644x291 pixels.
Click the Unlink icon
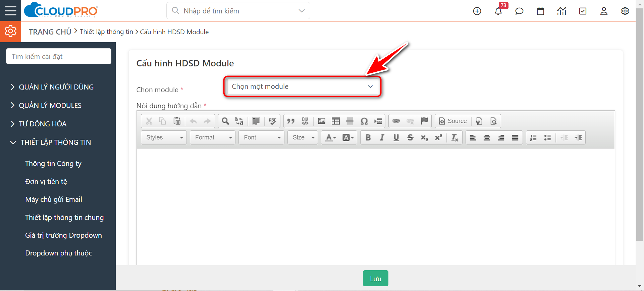[x=410, y=121]
